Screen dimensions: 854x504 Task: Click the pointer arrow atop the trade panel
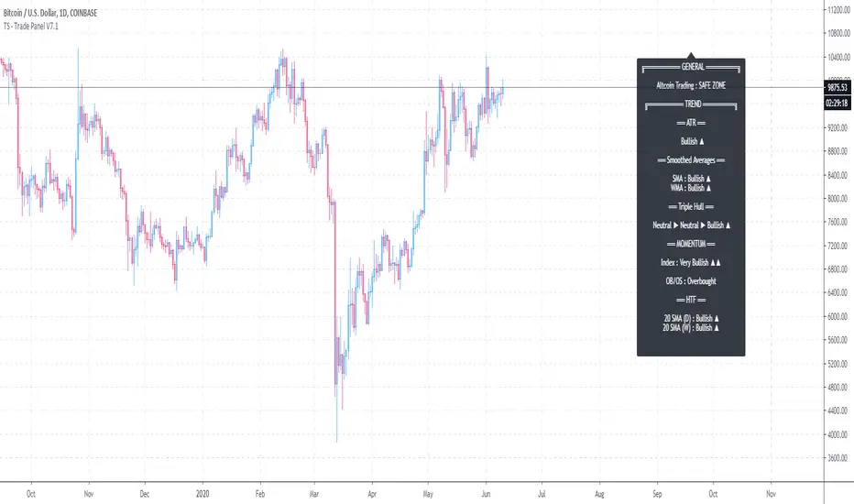pos(691,55)
